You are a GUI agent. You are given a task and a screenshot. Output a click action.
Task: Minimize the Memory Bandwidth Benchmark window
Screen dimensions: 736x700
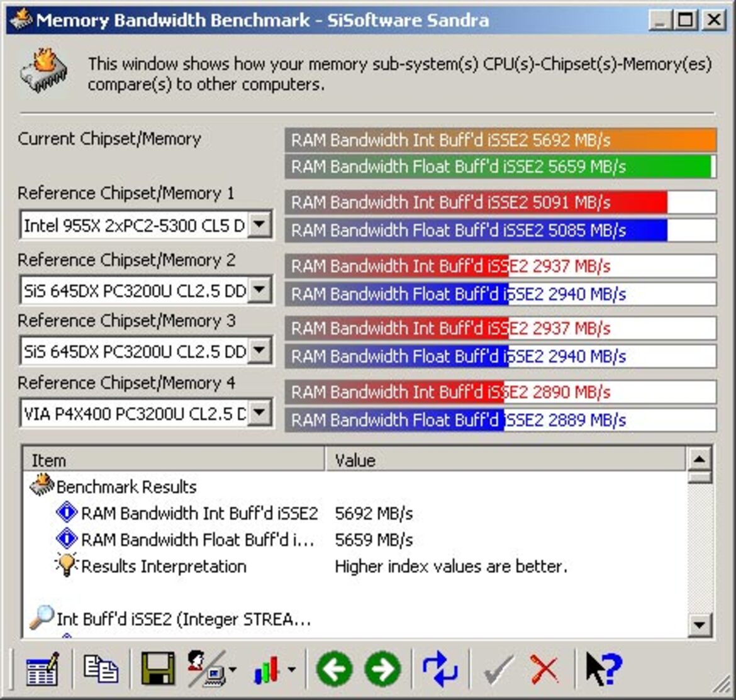pos(659,20)
